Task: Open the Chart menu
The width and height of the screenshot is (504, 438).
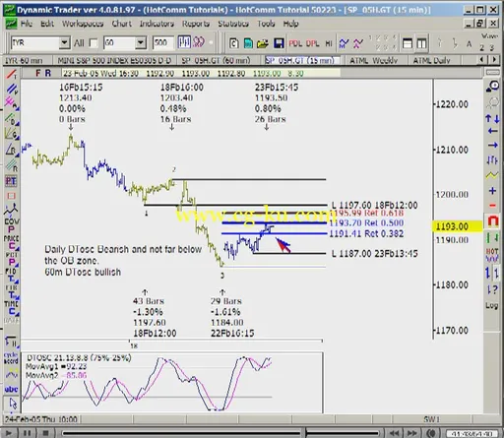Action: tap(122, 24)
